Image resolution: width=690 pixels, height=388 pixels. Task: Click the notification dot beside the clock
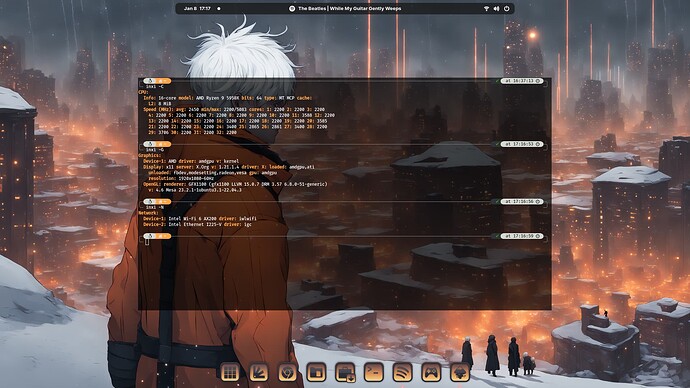pos(219,8)
